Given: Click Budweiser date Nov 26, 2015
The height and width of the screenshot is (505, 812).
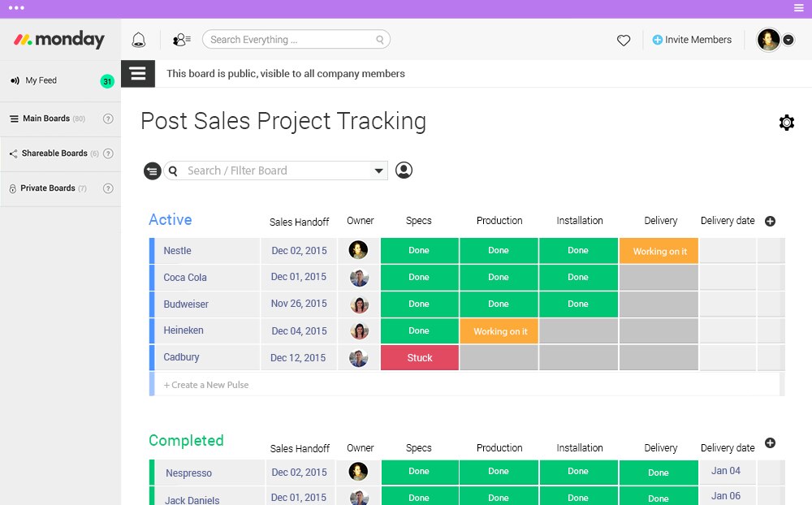Looking at the screenshot, I should pos(299,304).
